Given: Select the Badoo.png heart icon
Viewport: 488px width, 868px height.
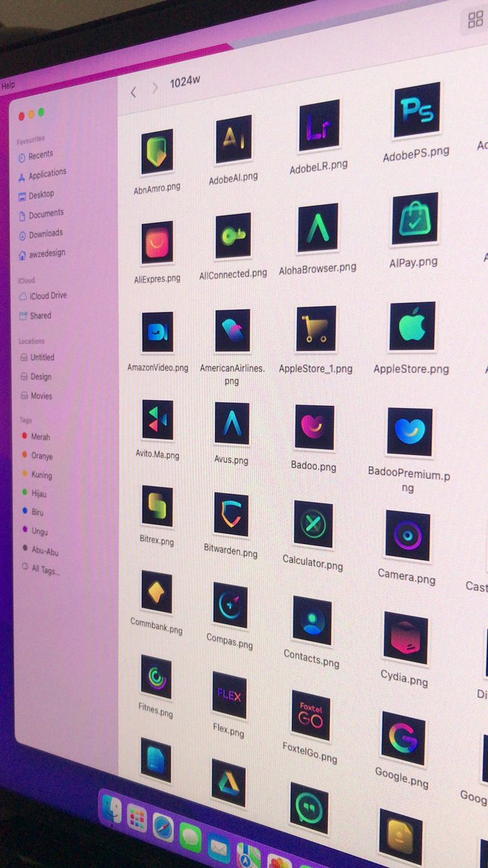Looking at the screenshot, I should [314, 427].
